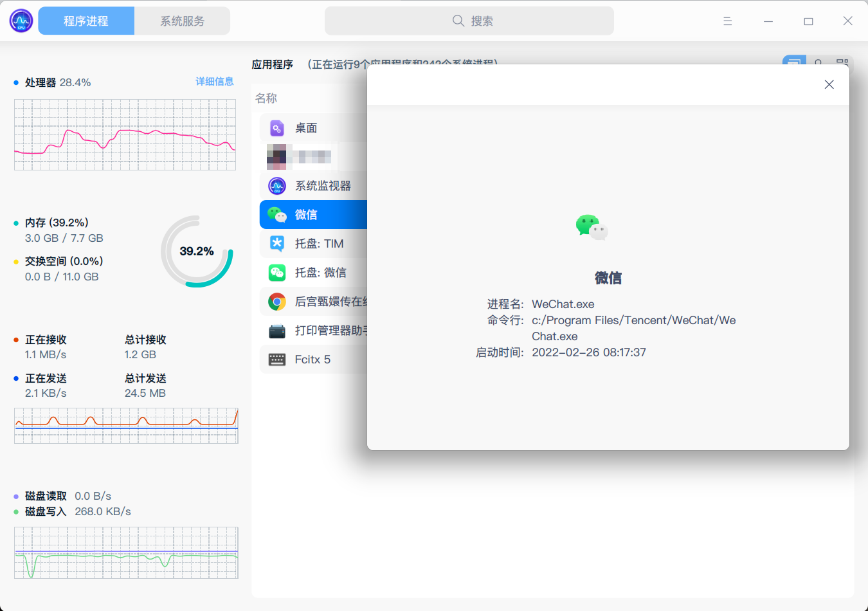Open the hamburger menu in title bar
The height and width of the screenshot is (611, 868).
point(727,21)
